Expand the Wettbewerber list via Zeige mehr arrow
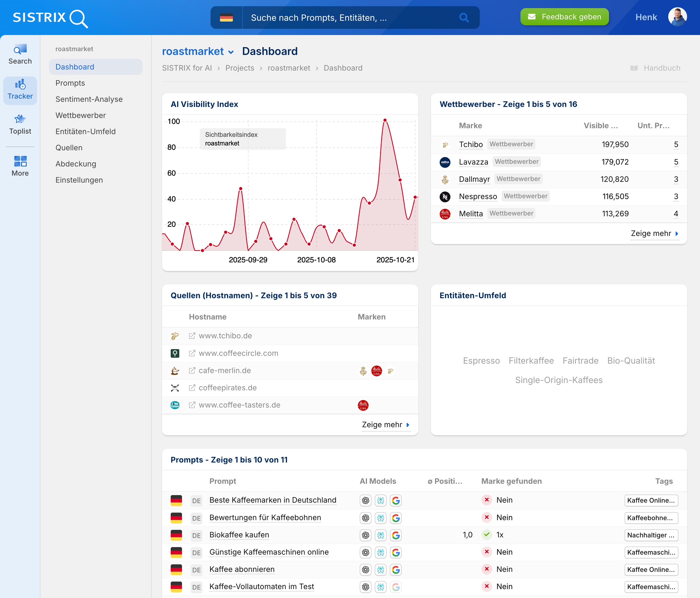This screenshot has width=700, height=598. tap(655, 233)
